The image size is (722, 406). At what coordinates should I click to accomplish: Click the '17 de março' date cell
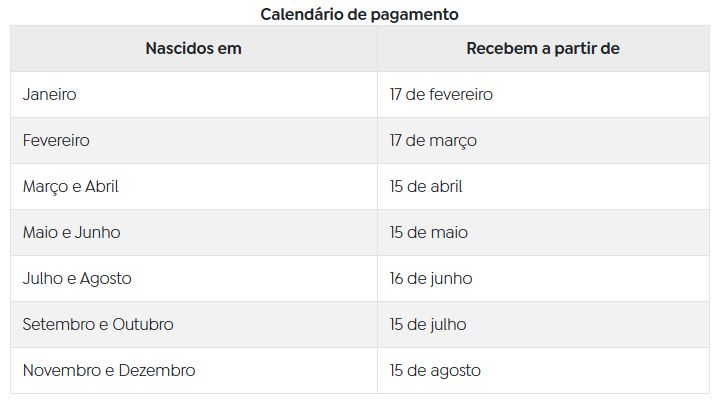(433, 141)
